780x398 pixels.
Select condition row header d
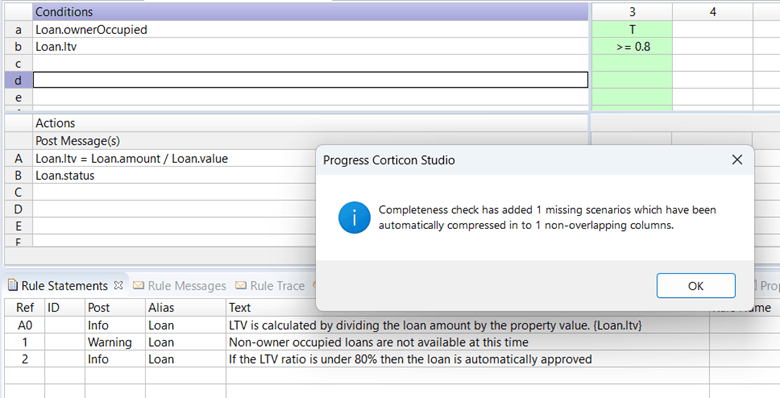[18, 80]
